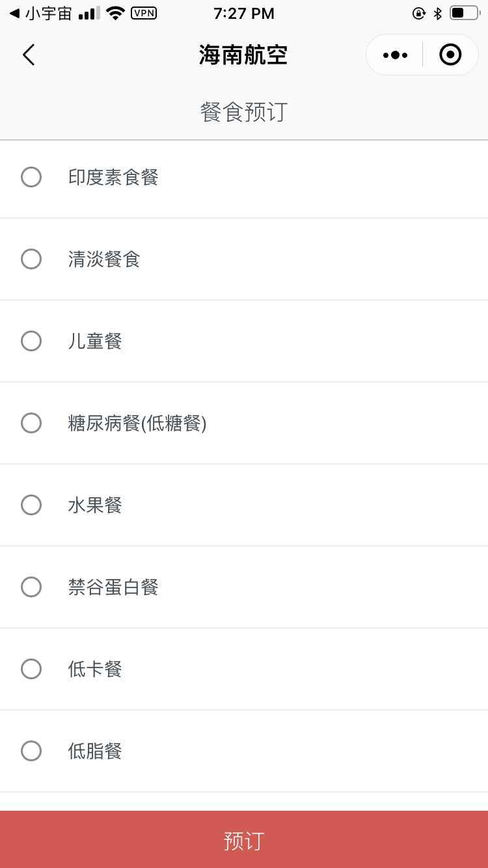Select the 印度素食餐 radio button
The width and height of the screenshot is (488, 868).
(31, 177)
